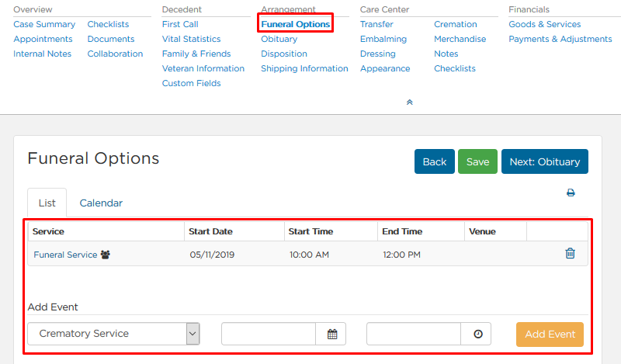Click the Add Event button
This screenshot has height=364, width=621.
point(550,334)
